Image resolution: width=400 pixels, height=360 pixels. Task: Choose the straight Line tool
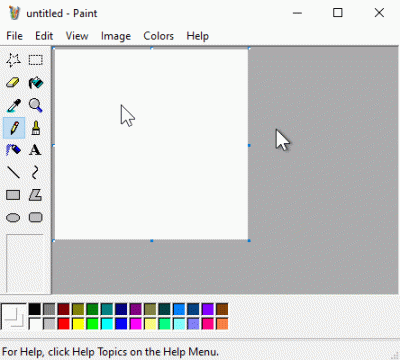14,173
